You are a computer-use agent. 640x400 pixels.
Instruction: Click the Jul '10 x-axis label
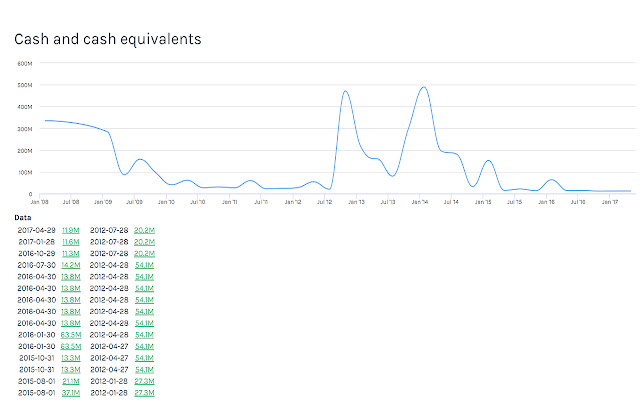pos(198,202)
